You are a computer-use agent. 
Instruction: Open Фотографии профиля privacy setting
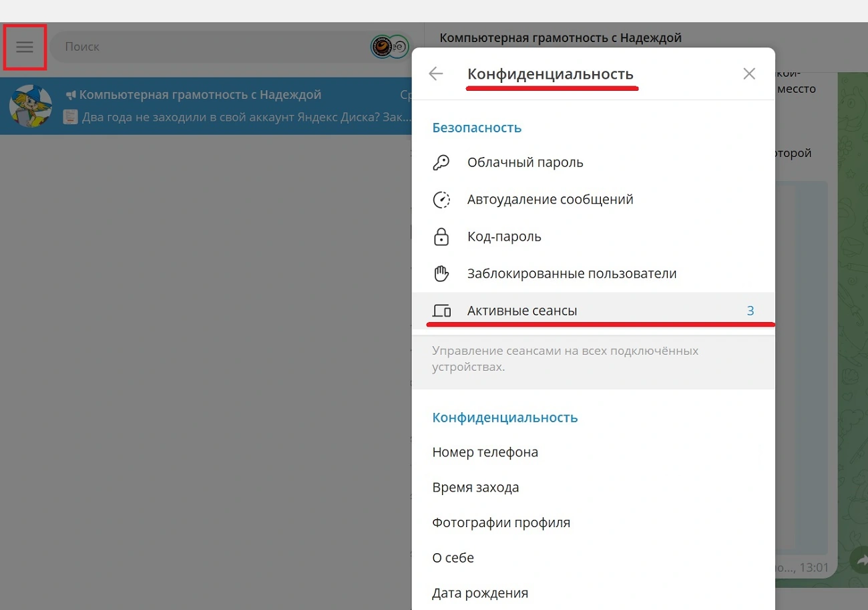coord(593,522)
